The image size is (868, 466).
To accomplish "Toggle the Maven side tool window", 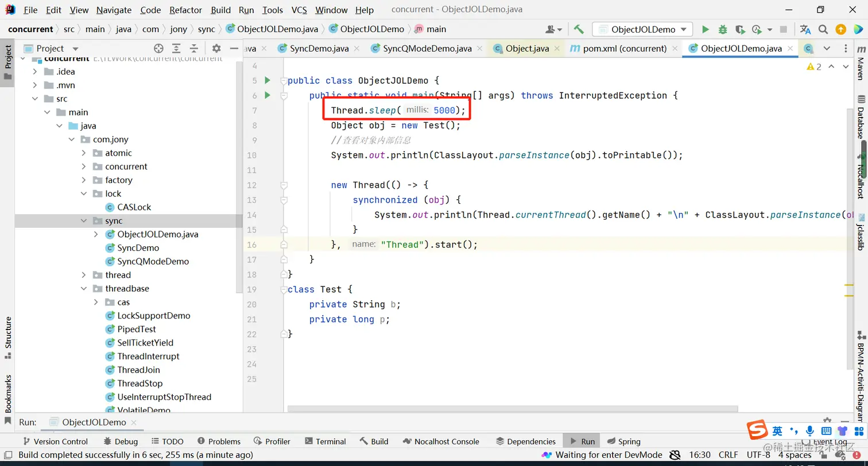I will tap(860, 63).
